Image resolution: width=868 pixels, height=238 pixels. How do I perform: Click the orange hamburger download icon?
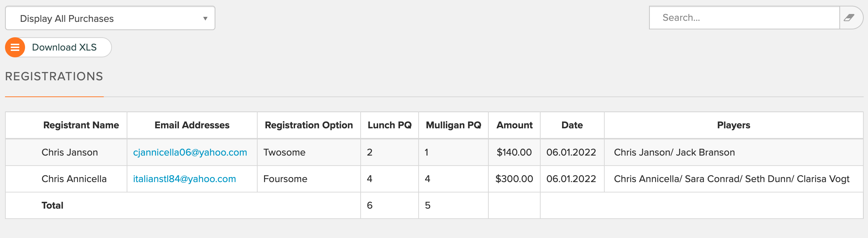click(x=15, y=47)
